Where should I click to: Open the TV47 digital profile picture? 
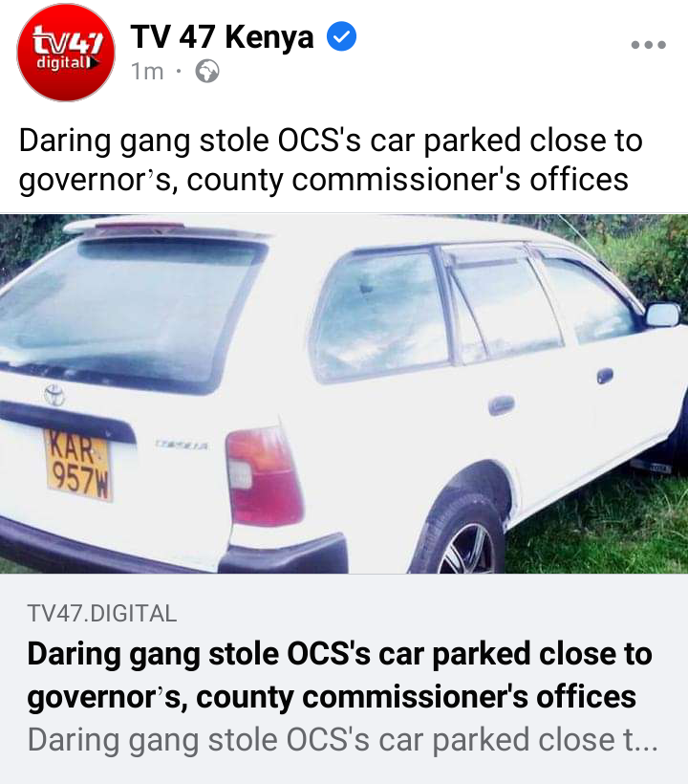coord(66,53)
